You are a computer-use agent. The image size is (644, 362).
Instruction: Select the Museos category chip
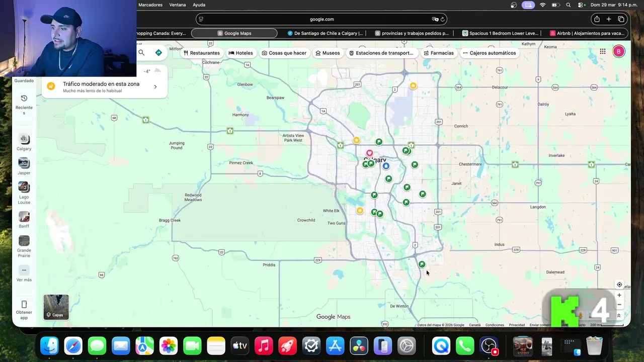click(328, 53)
